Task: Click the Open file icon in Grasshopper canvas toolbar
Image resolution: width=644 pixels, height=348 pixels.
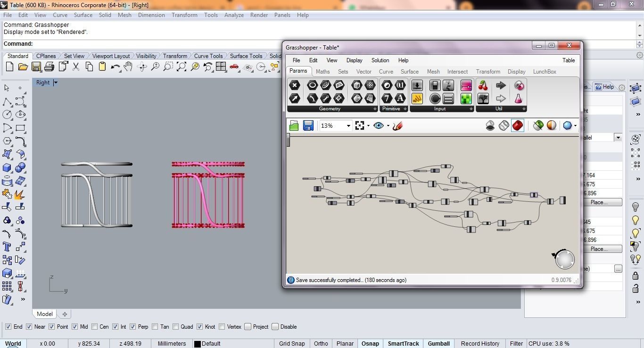Action: [x=294, y=125]
